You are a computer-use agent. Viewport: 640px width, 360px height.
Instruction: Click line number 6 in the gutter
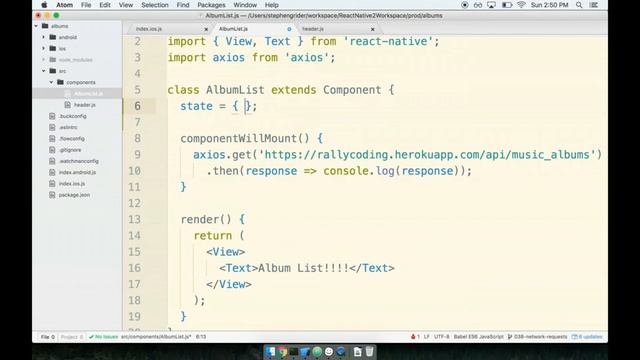coord(138,106)
